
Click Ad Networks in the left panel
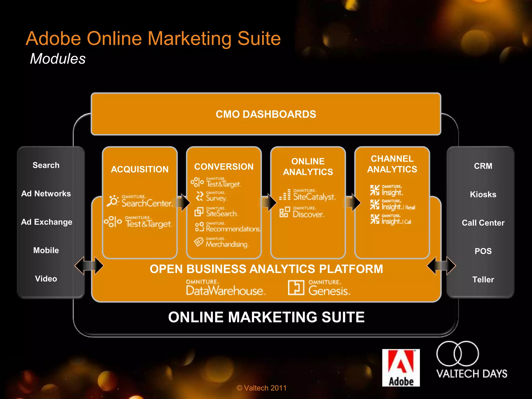pyautogui.click(x=46, y=194)
